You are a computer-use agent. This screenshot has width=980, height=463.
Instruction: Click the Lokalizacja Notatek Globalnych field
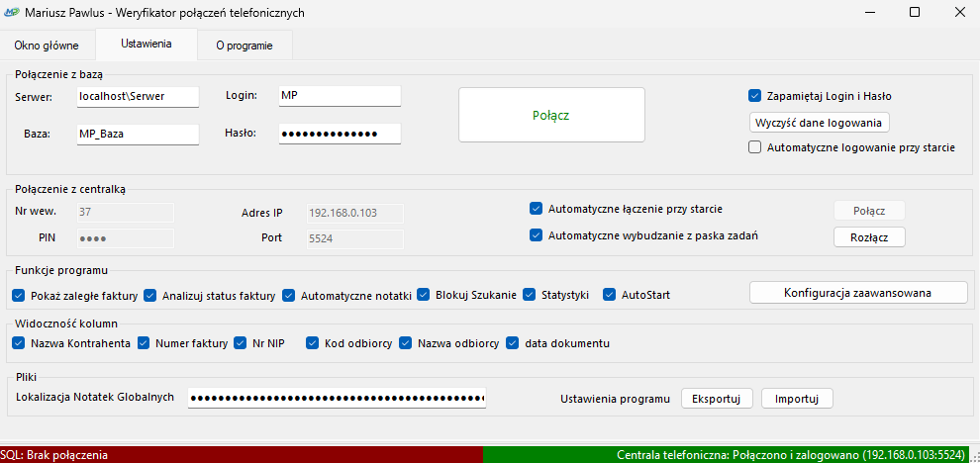337,398
